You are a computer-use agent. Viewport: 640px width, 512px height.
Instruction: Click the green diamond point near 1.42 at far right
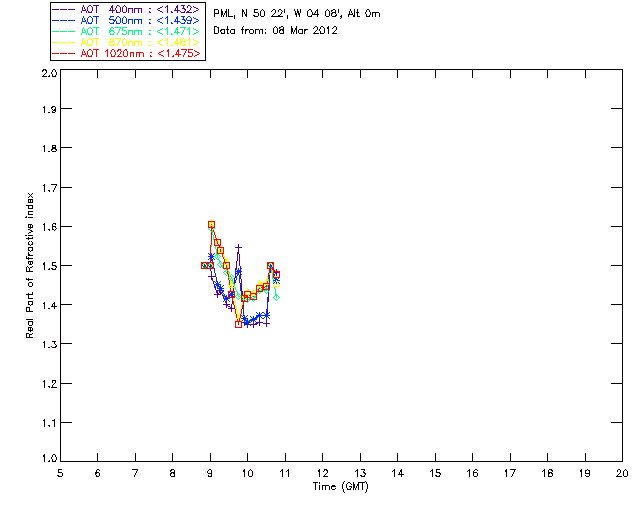point(276,298)
